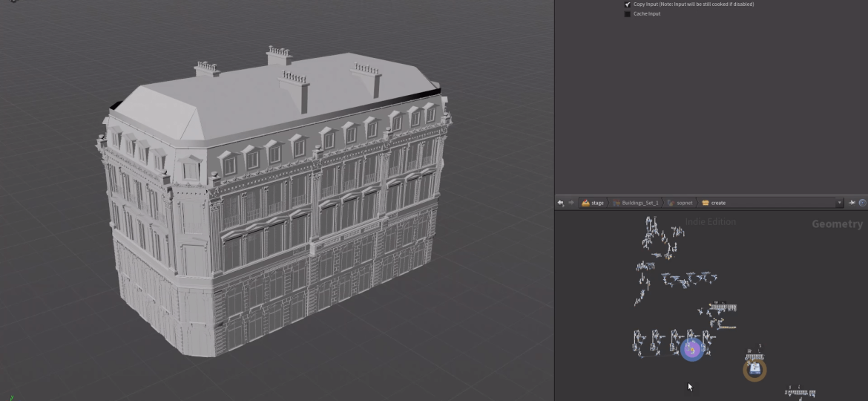868x401 pixels.
Task: Click the back navigation arrow in network editor
Action: (x=561, y=203)
